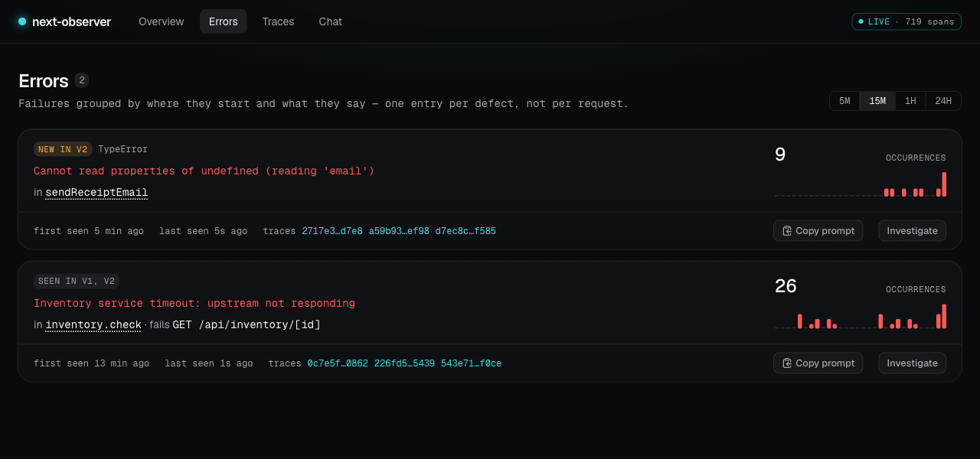This screenshot has height=459, width=980.
Task: Select the 1H time range
Action: click(x=910, y=101)
